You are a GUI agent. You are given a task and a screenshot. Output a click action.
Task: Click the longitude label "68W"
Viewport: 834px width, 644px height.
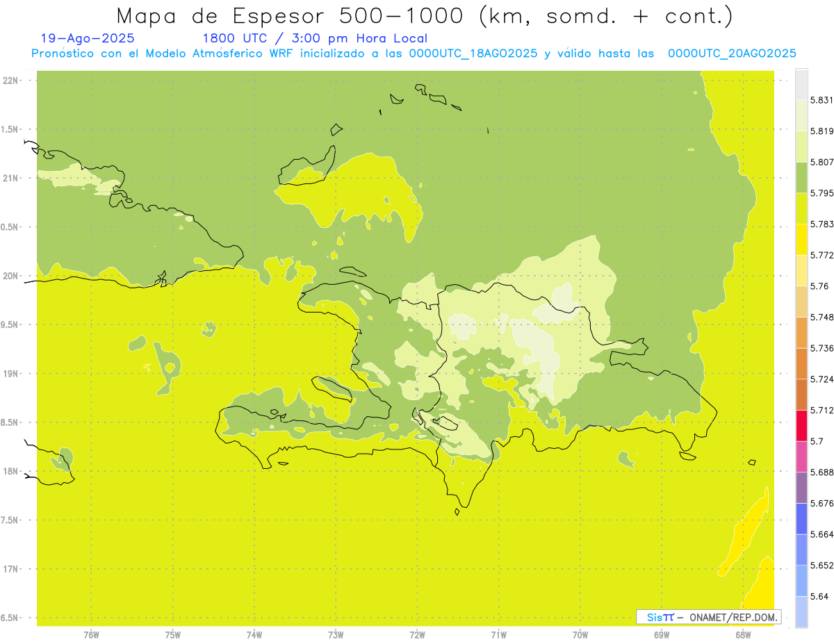[743, 635]
